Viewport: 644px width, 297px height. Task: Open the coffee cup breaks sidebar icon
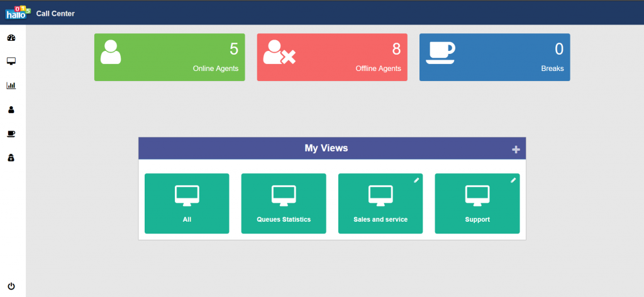pos(11,134)
